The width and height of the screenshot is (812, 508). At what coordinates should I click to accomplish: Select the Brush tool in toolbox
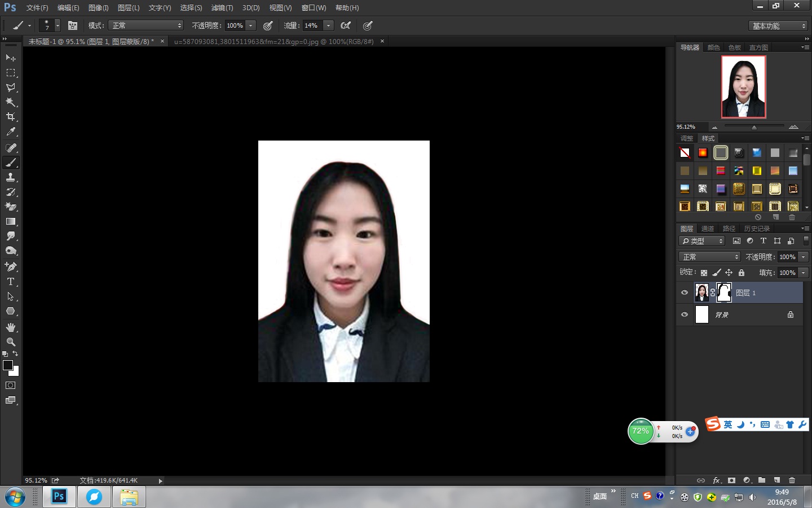(11, 163)
